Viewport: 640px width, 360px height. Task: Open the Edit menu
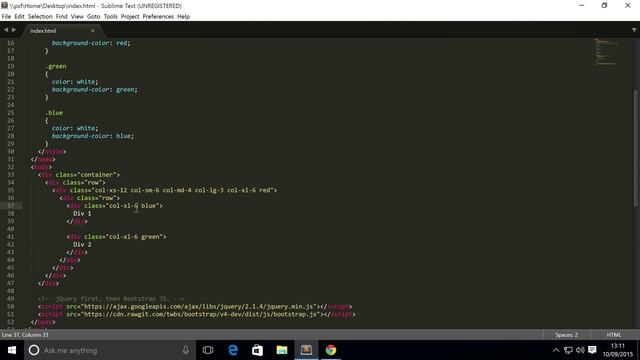point(19,17)
